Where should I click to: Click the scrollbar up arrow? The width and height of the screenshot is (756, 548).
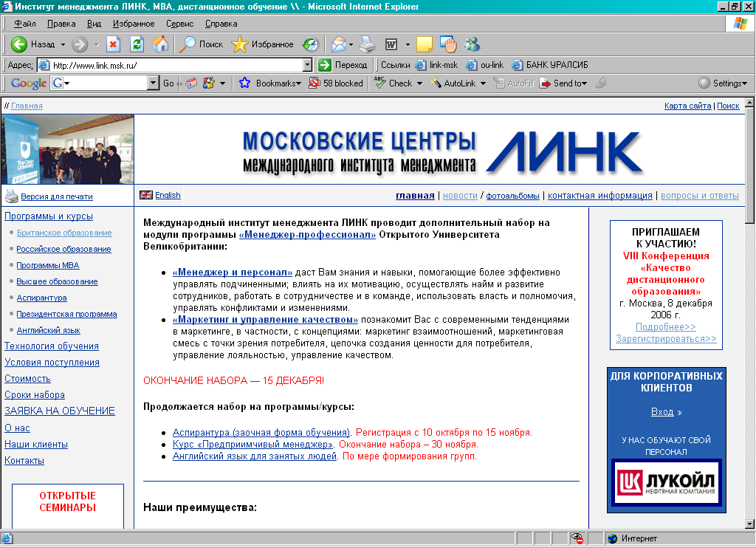[749, 102]
